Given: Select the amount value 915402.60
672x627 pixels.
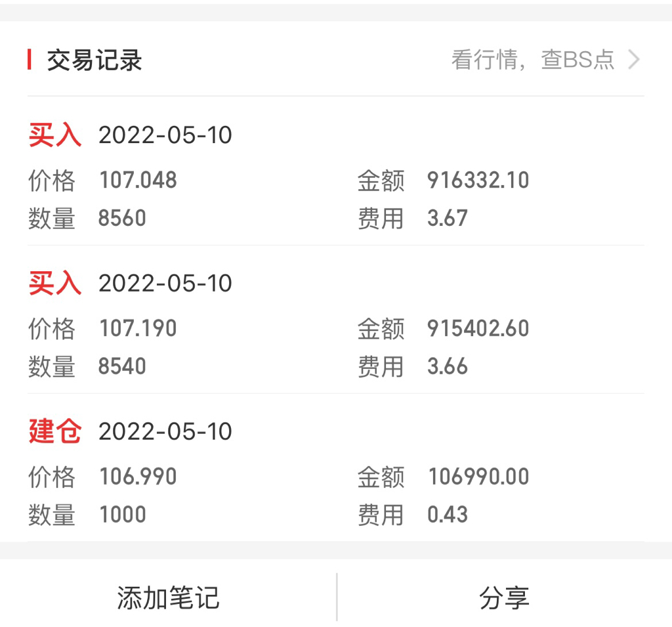Looking at the screenshot, I should [478, 328].
